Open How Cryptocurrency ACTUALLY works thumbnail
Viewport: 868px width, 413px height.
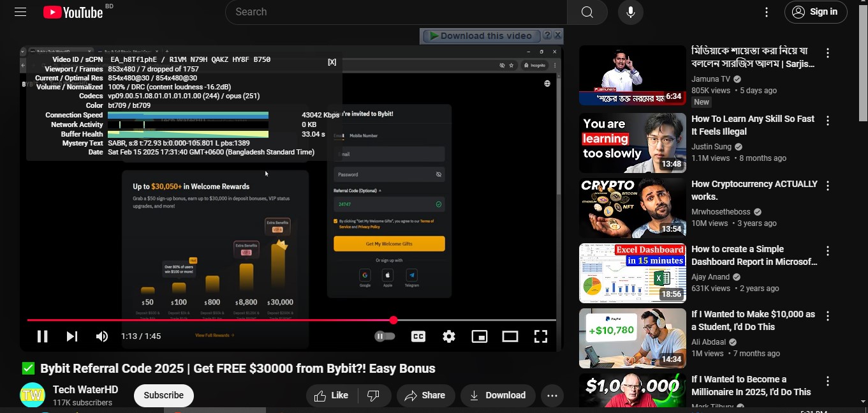pos(633,208)
